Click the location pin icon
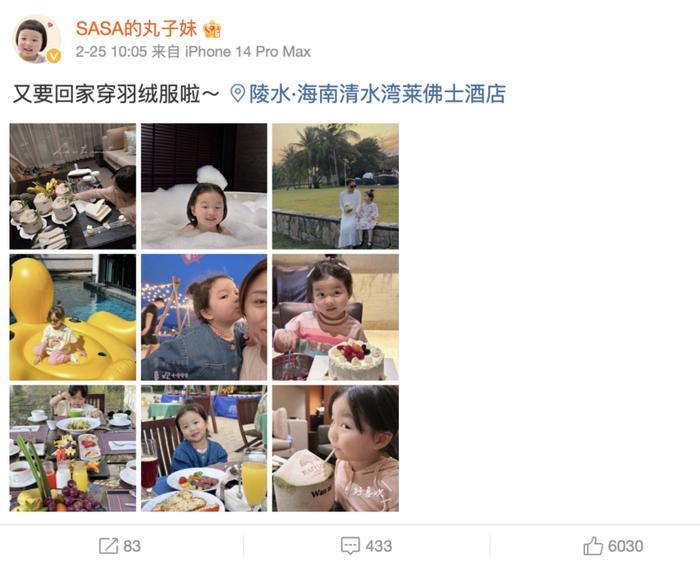 click(x=238, y=94)
